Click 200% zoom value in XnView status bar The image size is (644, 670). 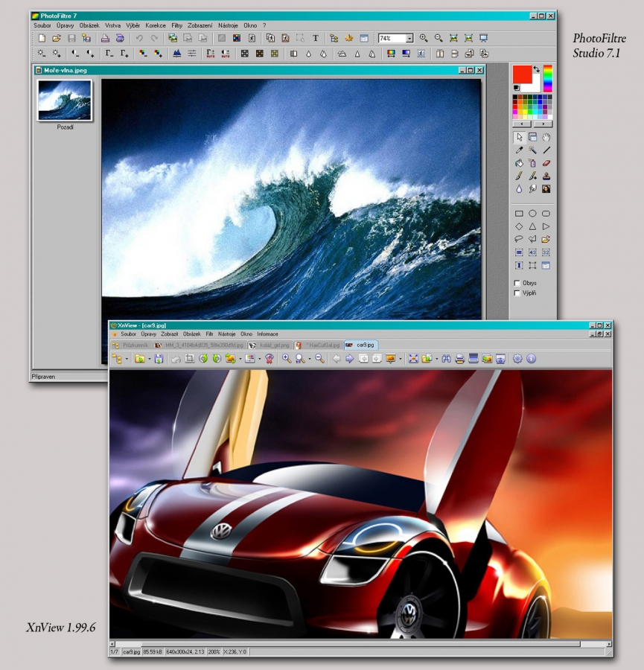214,652
